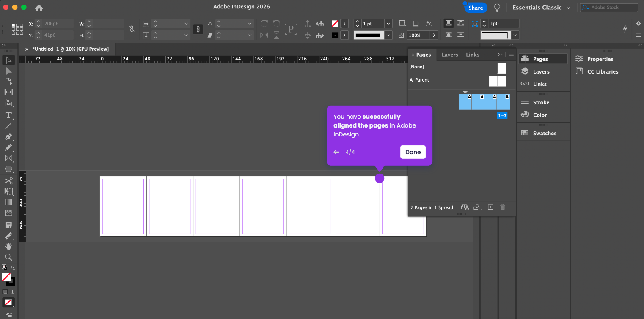Toggle constrain scaling proportions link icon
Screen dimensions: 644x319
(x=198, y=29)
